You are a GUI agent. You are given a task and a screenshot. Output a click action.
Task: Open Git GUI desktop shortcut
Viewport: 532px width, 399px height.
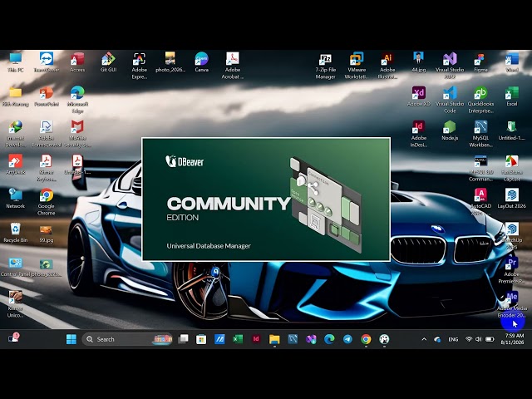109,62
